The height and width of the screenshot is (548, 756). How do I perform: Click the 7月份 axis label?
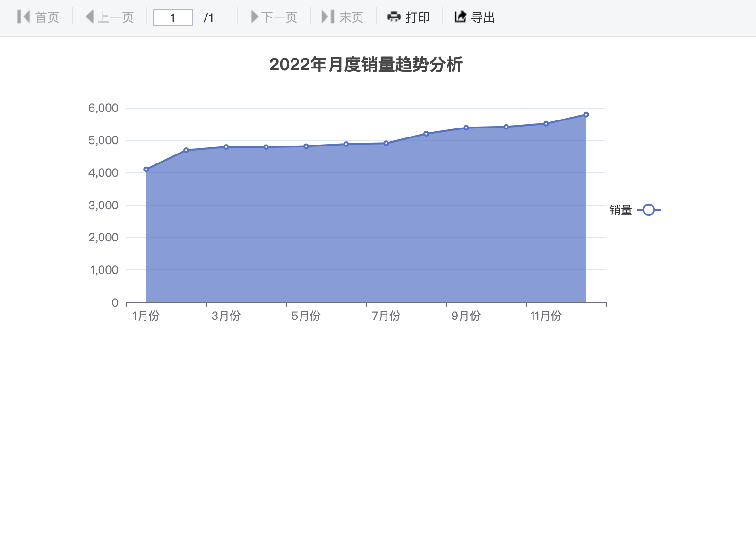[386, 316]
